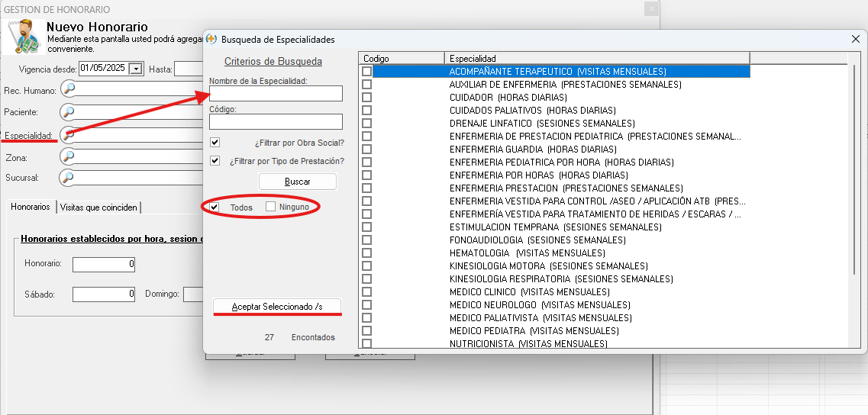
Task: Click the Sucursal lookup magnifier icon
Action: (x=69, y=178)
